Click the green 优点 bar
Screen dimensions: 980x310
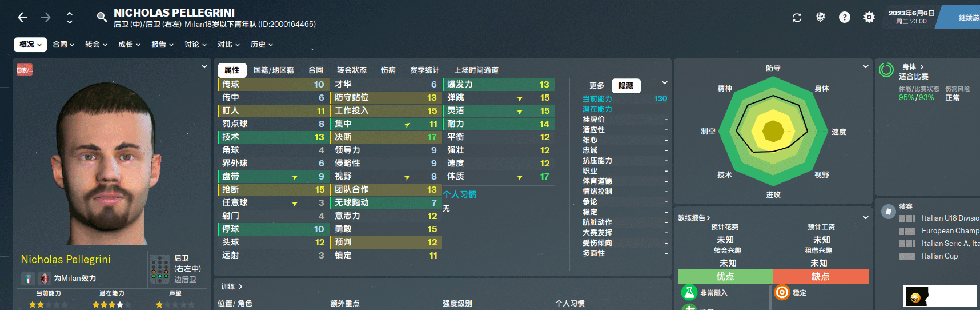(725, 276)
